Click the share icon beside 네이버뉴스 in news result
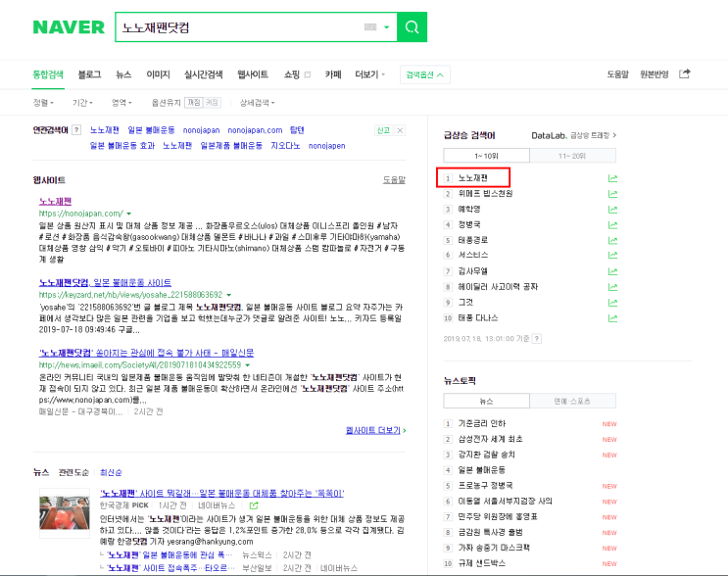This screenshot has width=728, height=576. coord(254,505)
